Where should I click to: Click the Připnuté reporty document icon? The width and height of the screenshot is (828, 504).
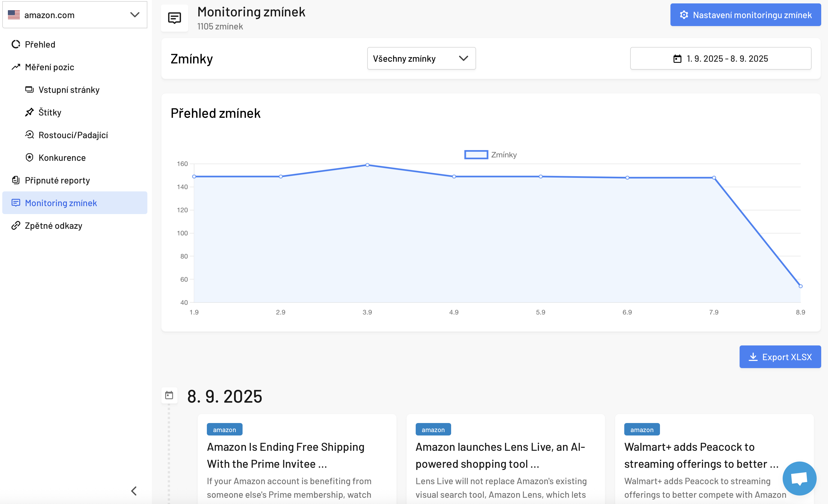16,180
